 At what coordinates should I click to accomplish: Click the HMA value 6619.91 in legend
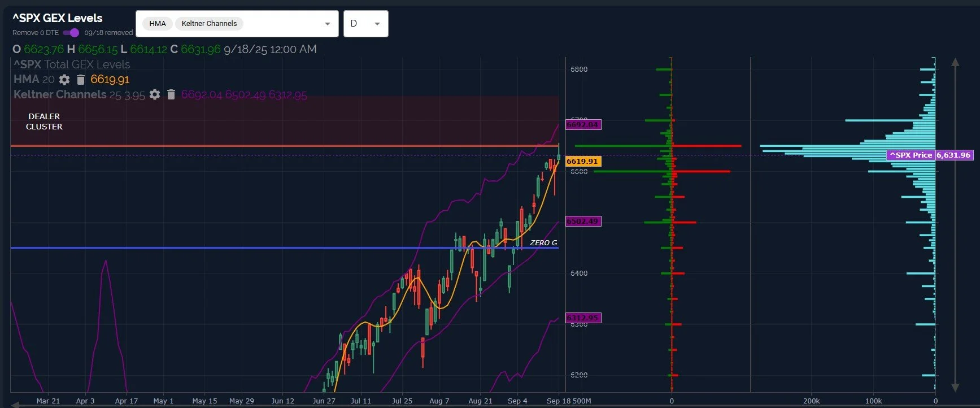point(110,80)
